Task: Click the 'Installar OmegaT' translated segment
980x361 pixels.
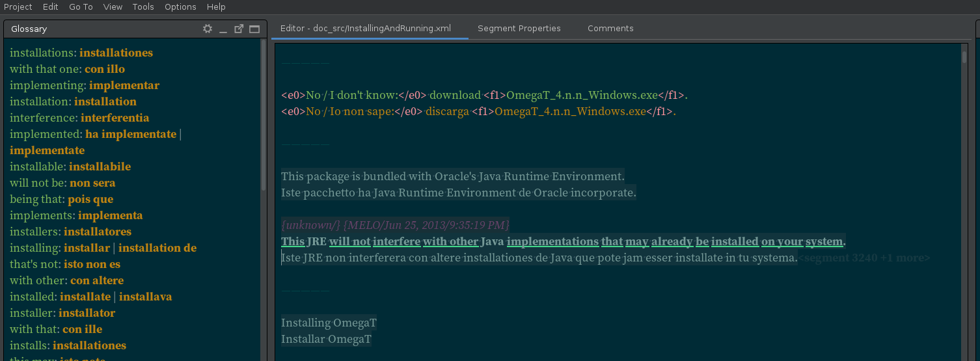Action: point(326,340)
